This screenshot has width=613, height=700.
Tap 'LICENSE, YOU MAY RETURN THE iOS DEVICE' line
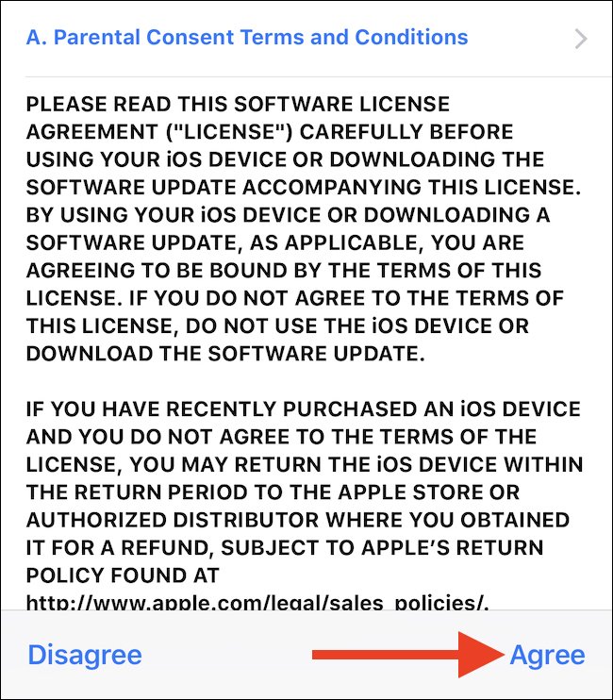coord(305,464)
